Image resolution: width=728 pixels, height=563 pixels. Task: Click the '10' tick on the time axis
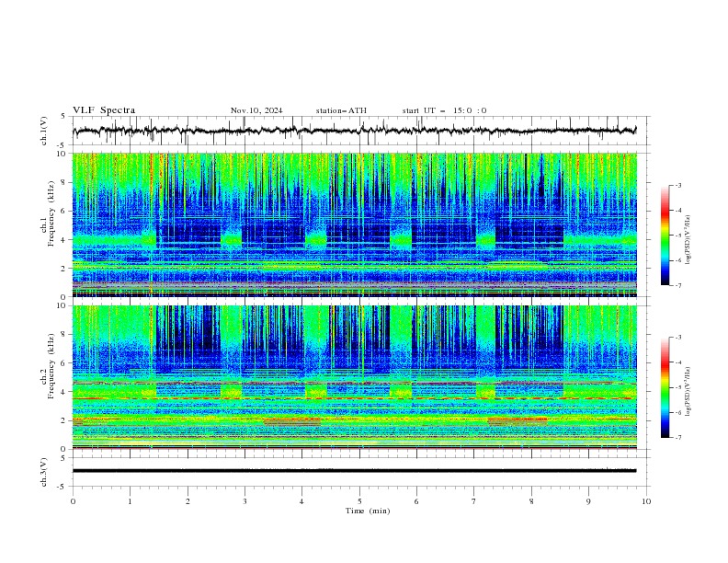(646, 501)
